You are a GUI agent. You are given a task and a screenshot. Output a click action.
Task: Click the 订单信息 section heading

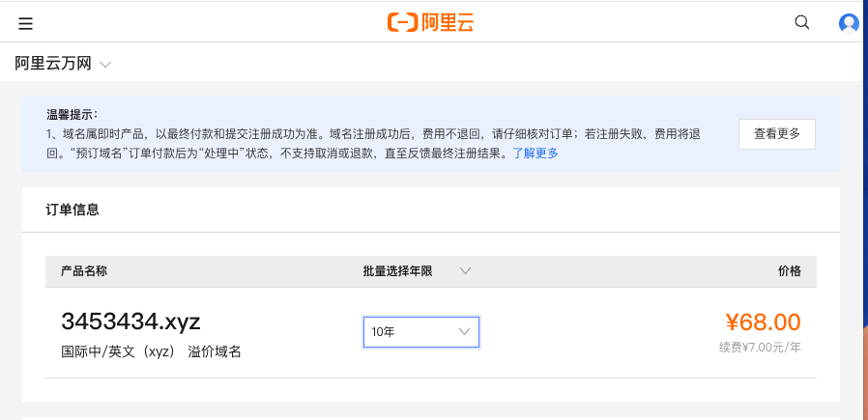[72, 210]
